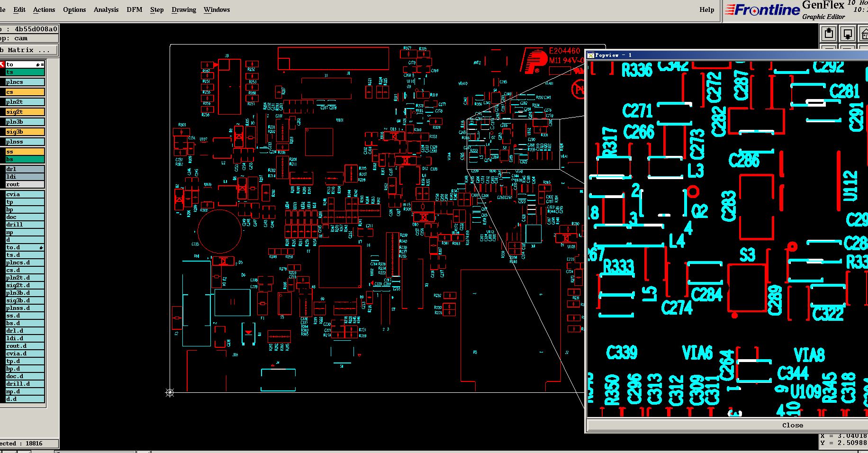Click the X coordinate readout 3.04018

(x=844, y=435)
